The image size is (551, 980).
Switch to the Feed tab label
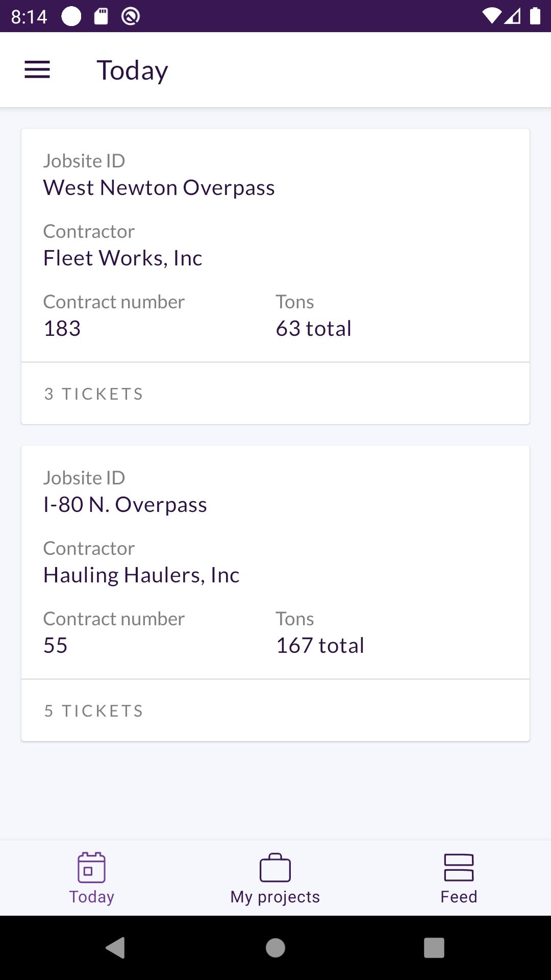(x=459, y=897)
